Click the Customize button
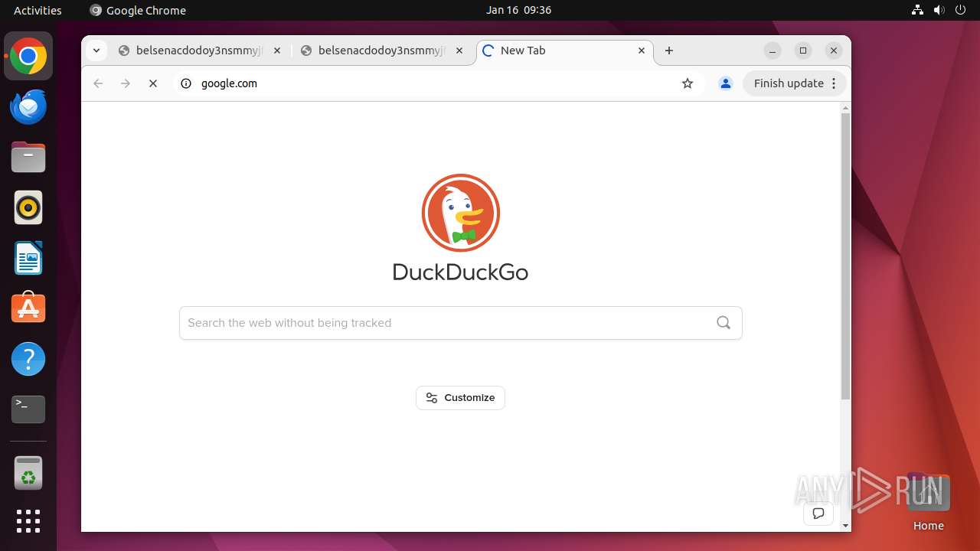Image resolution: width=980 pixels, height=551 pixels. point(460,398)
